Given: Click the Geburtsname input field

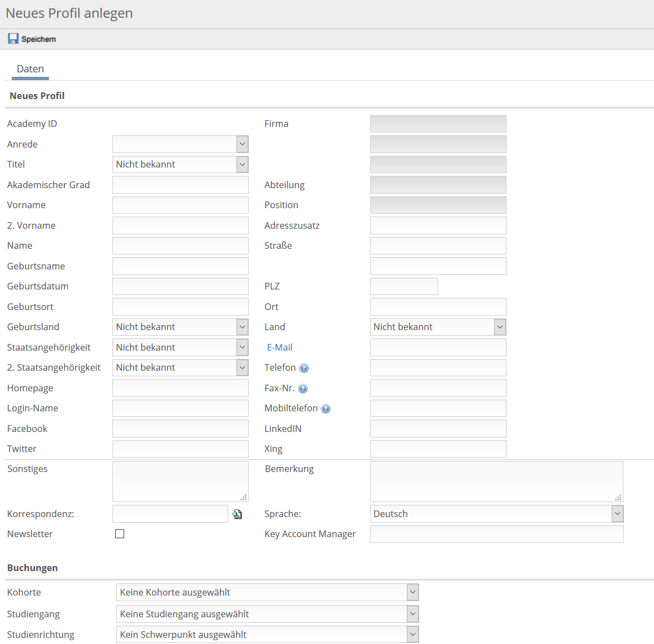Looking at the screenshot, I should coord(180,266).
